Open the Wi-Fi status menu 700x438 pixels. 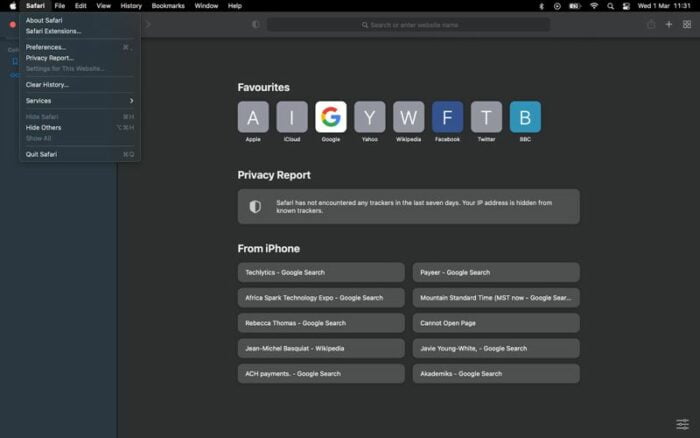594,6
